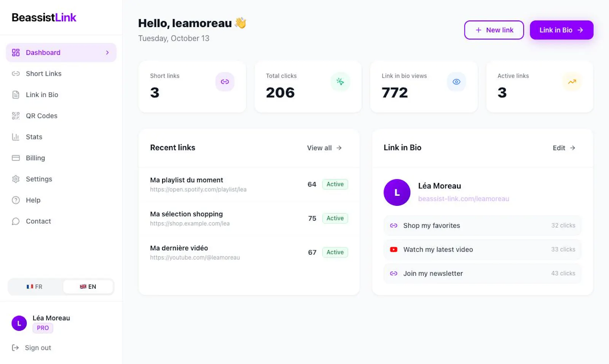
Task: Open Billing page
Action: point(61,158)
